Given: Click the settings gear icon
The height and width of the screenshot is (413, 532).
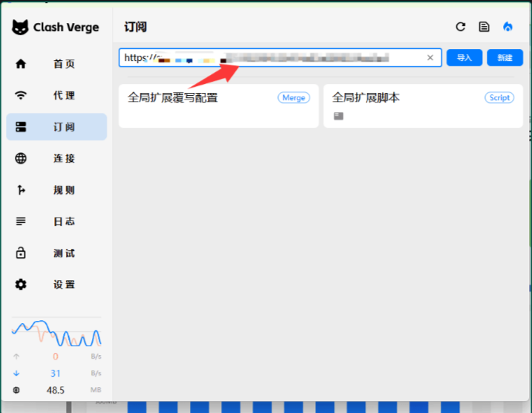Looking at the screenshot, I should tap(21, 284).
